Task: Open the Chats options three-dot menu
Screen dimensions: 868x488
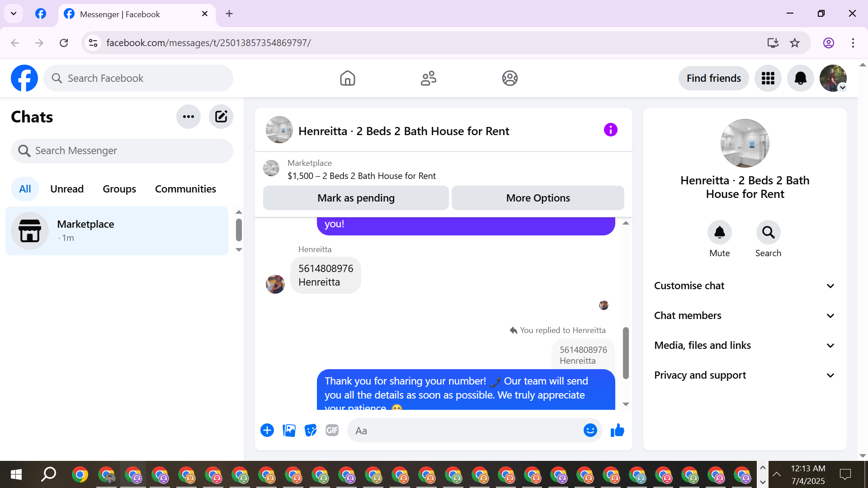Action: (x=189, y=117)
